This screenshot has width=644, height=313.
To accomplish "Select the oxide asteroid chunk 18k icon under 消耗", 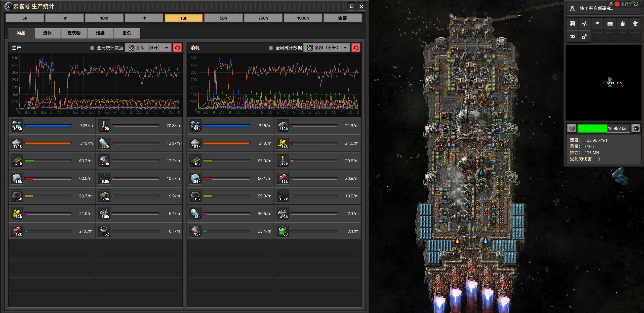I will (x=196, y=214).
